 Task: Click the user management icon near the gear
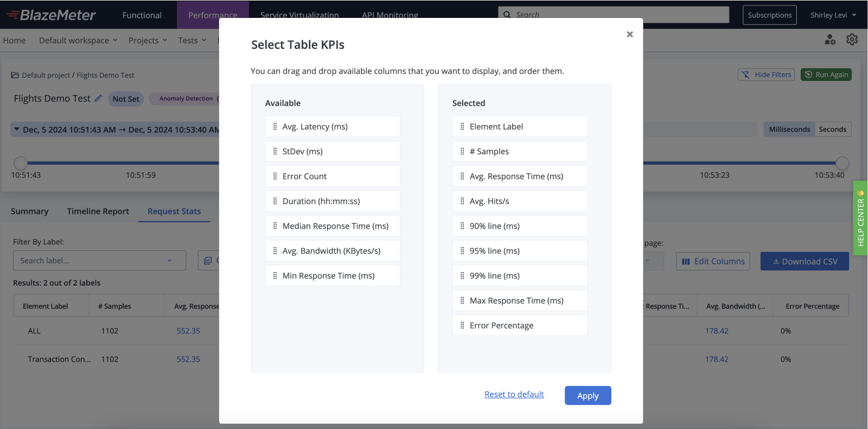tap(830, 40)
